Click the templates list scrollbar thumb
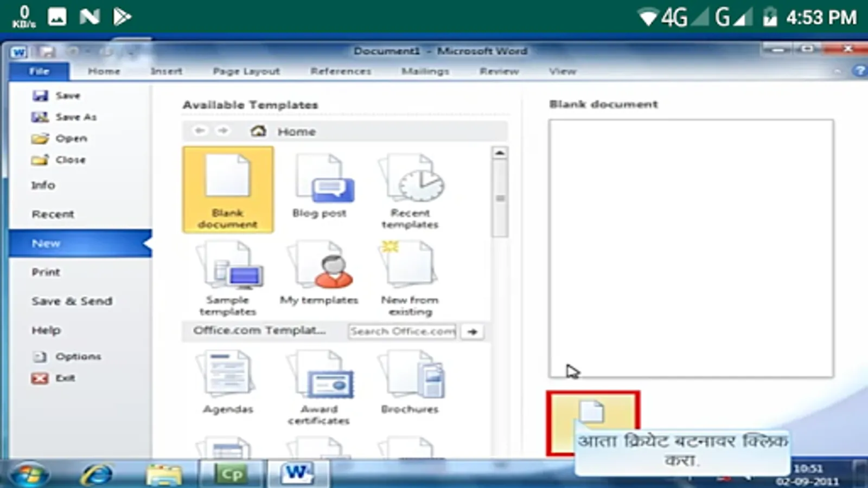868x488 pixels. [500, 198]
